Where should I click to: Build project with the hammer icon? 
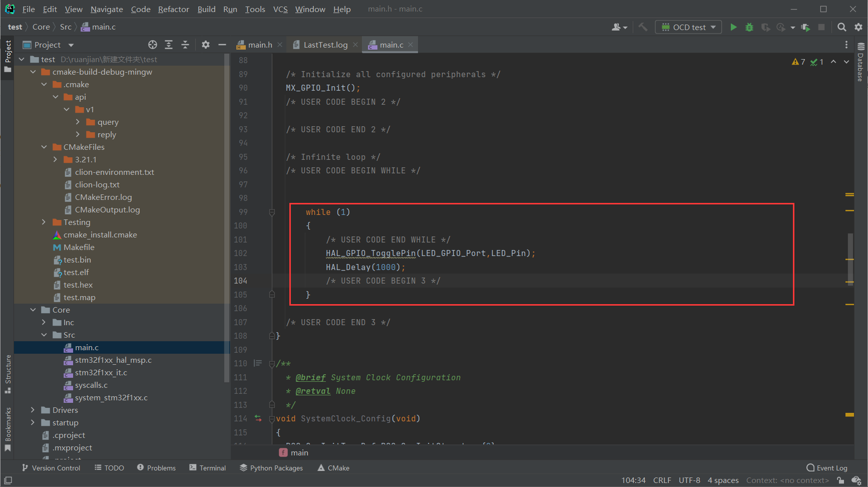(643, 27)
